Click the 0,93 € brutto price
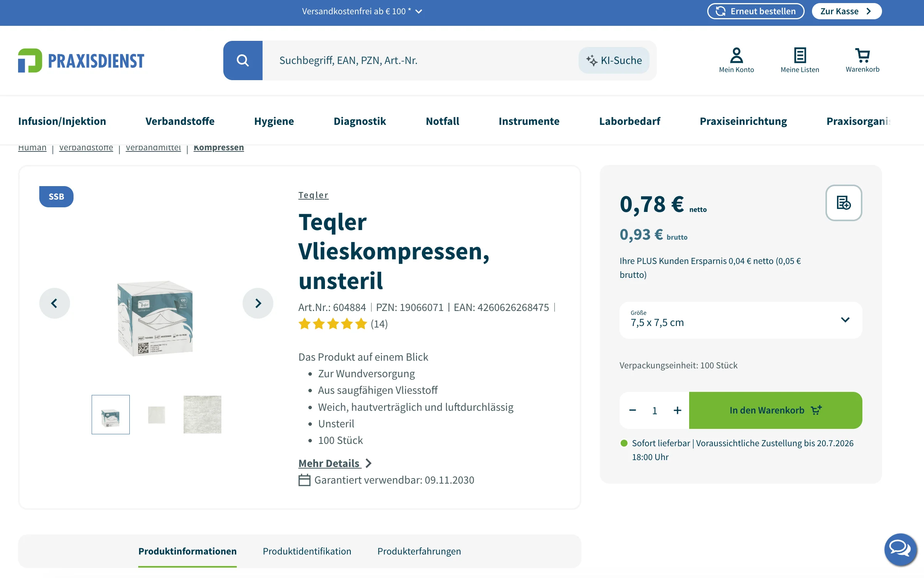 (x=653, y=235)
